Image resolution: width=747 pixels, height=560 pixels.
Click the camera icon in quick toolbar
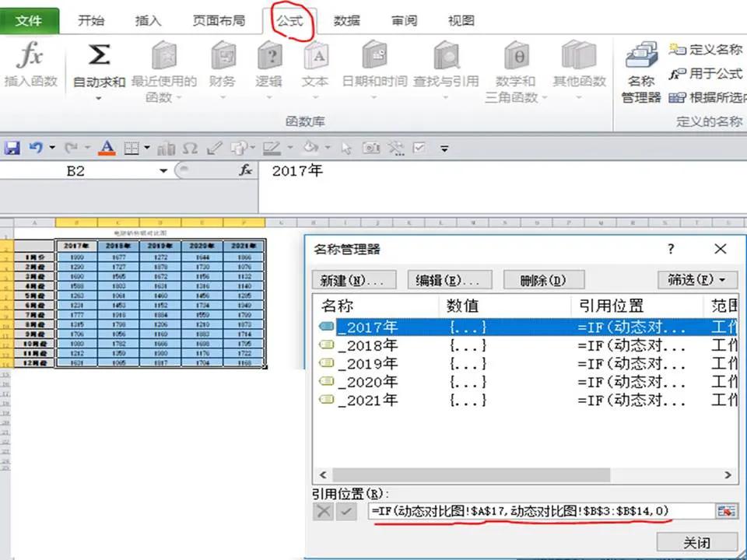(371, 148)
